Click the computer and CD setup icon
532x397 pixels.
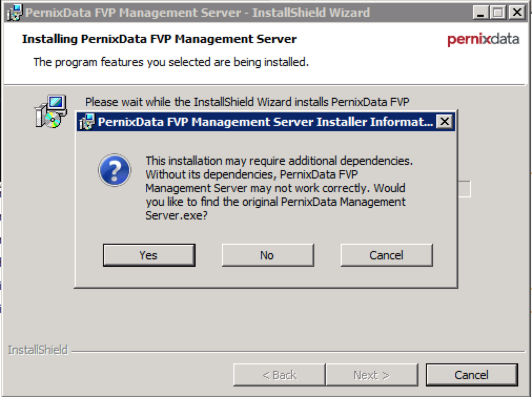click(51, 111)
